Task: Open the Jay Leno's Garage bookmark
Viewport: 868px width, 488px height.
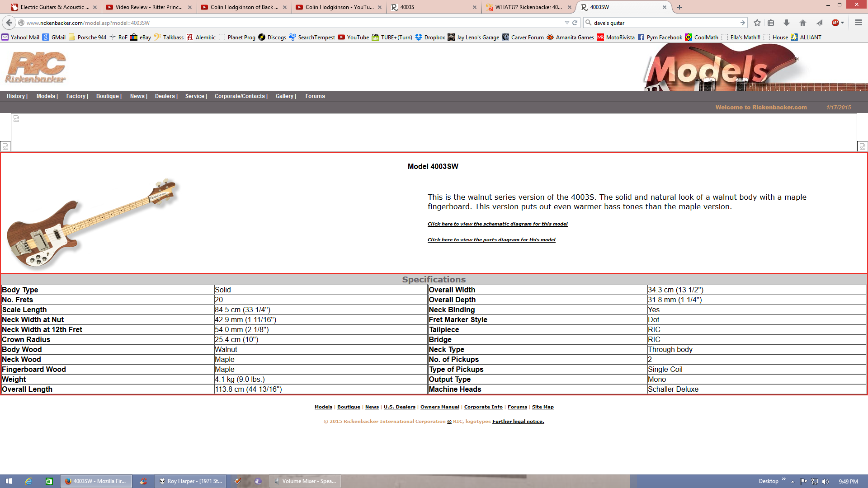Action: point(473,38)
